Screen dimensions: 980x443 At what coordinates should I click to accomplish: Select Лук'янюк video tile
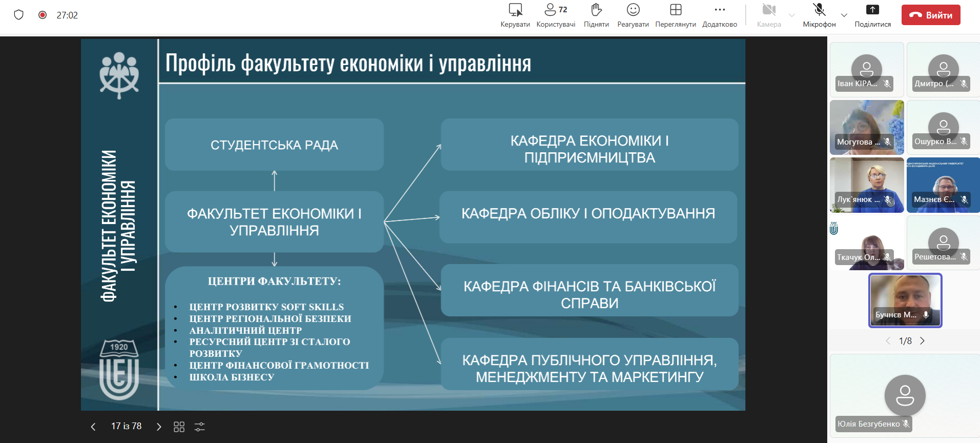point(867,185)
